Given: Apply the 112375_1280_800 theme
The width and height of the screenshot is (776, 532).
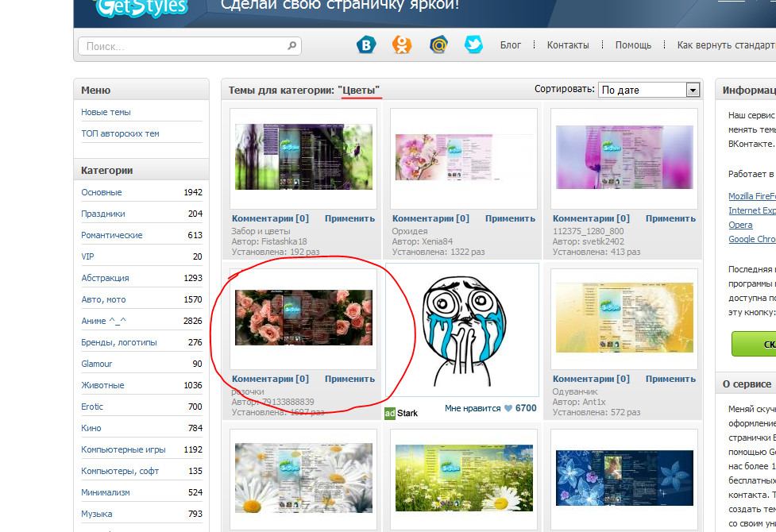Looking at the screenshot, I should (670, 218).
